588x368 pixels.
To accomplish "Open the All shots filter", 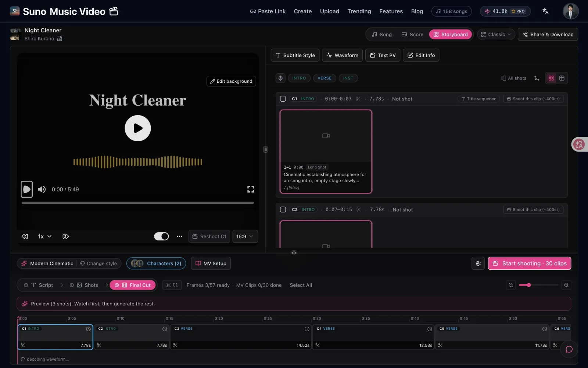I will click(x=513, y=78).
